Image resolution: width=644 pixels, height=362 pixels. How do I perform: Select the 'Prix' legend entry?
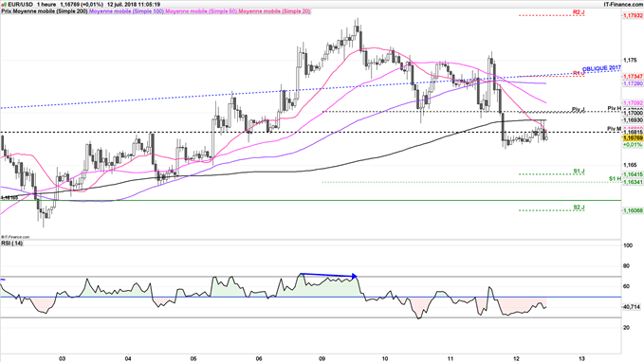(x=6, y=11)
